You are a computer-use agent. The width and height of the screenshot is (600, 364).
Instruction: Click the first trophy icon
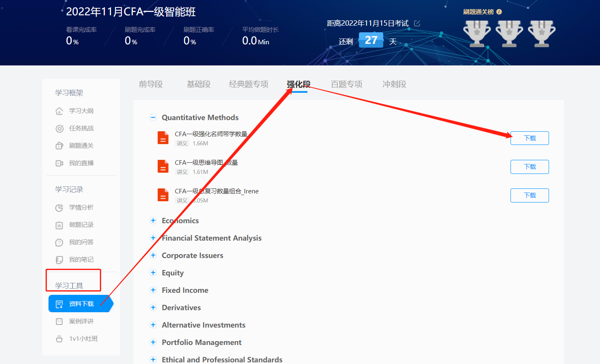[x=477, y=33]
